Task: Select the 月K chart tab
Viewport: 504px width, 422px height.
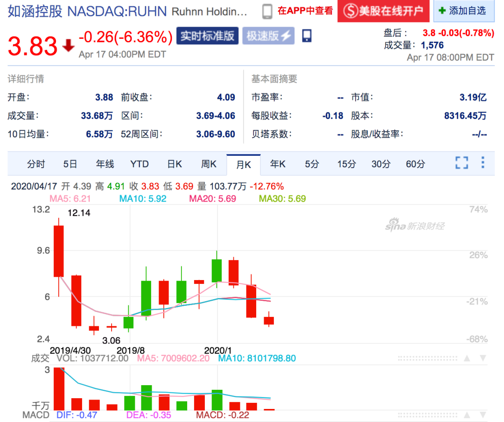Action: coord(243,164)
